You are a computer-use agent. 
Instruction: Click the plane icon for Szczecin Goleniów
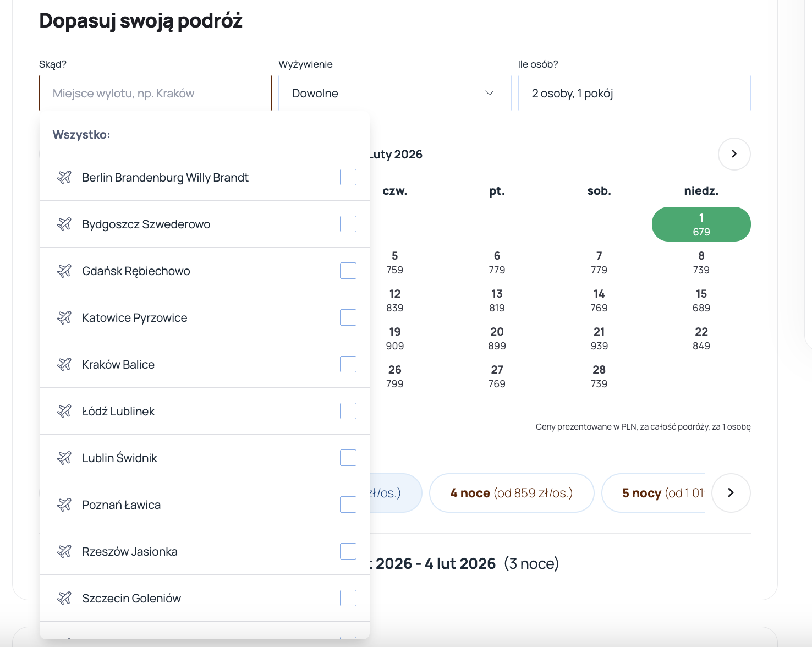point(64,598)
